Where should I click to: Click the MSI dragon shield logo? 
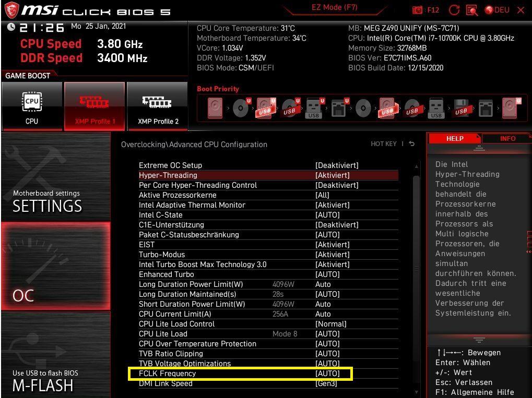pyautogui.click(x=11, y=10)
